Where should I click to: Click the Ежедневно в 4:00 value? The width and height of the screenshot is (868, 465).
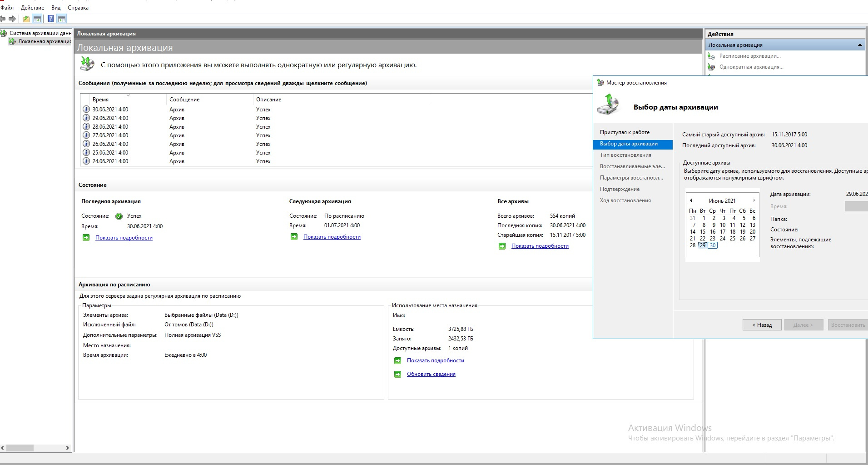[x=185, y=355]
